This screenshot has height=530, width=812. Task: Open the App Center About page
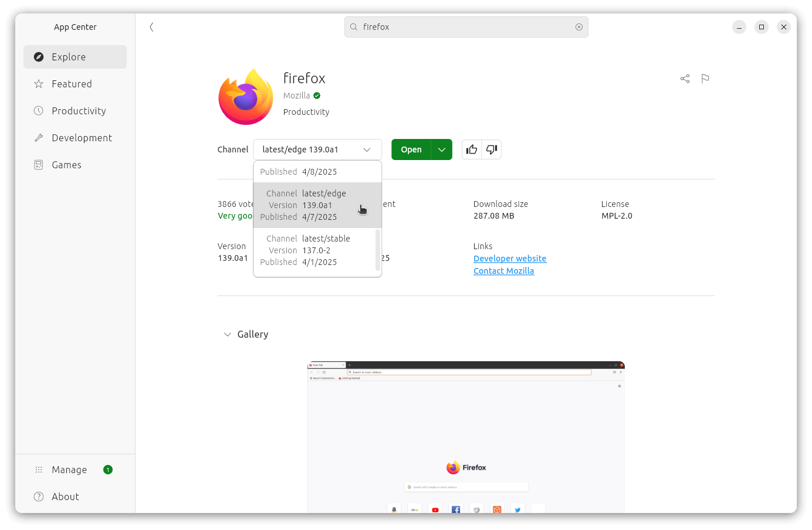tap(64, 497)
